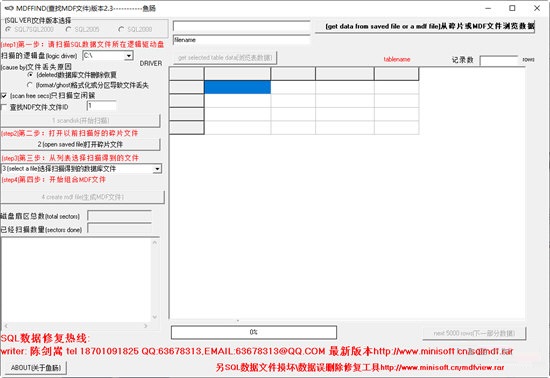Toggle the scan free secs checkbox

point(4,96)
